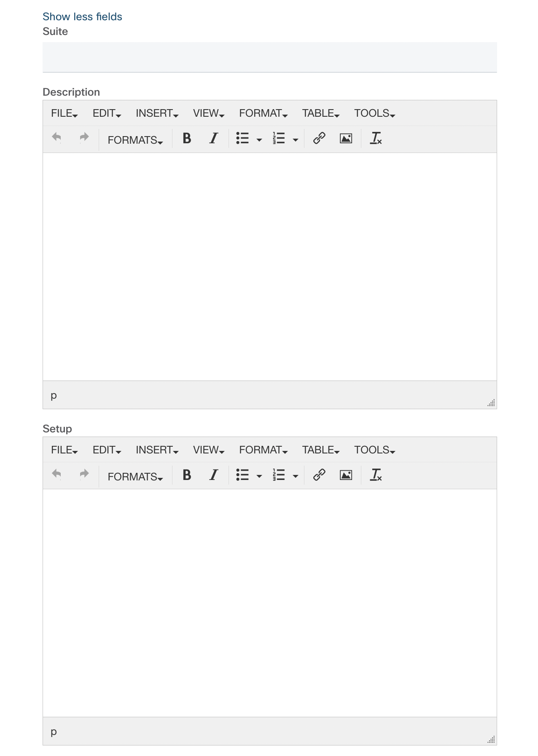The height and width of the screenshot is (756, 538).
Task: Open the Insert menu in Description editor
Action: pyautogui.click(x=157, y=113)
